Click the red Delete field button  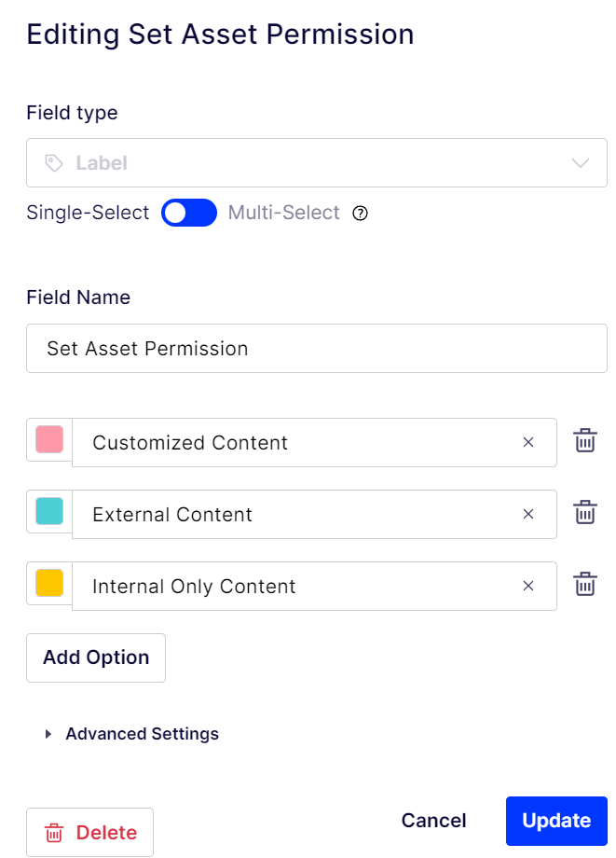click(90, 833)
